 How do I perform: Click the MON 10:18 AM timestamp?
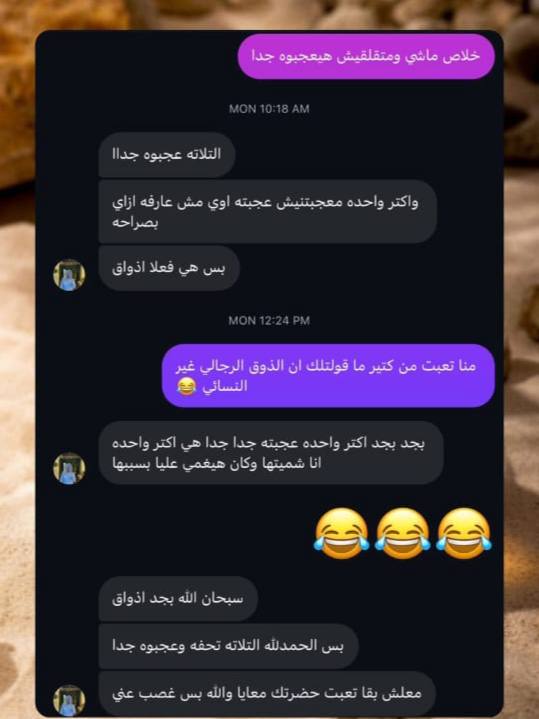click(269, 109)
